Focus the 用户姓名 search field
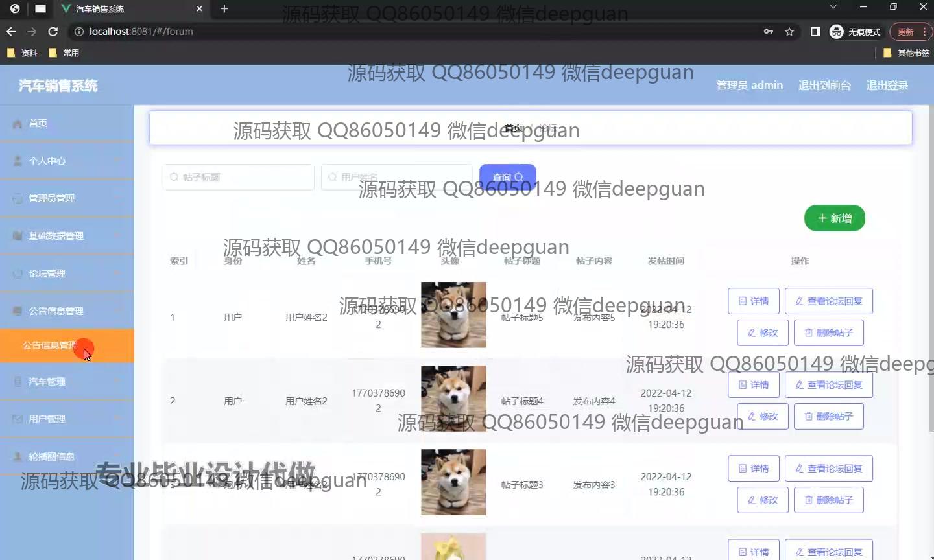The image size is (934, 560). [x=397, y=177]
